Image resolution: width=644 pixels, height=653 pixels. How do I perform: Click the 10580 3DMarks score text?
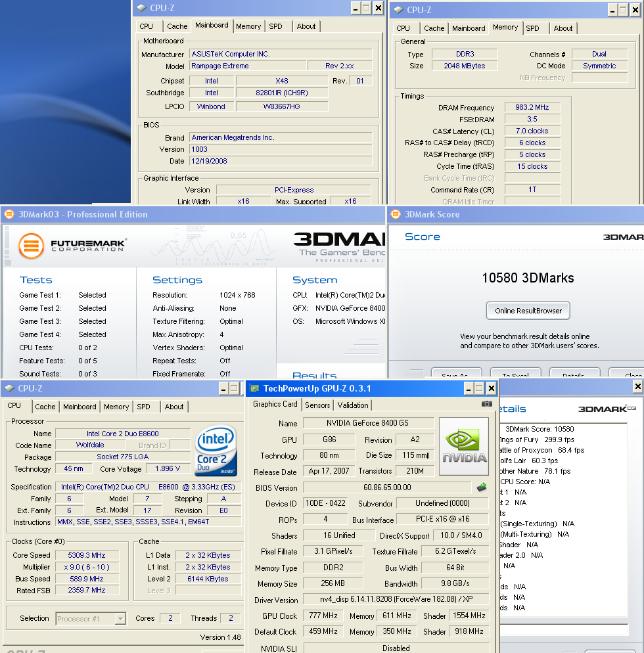tap(528, 278)
